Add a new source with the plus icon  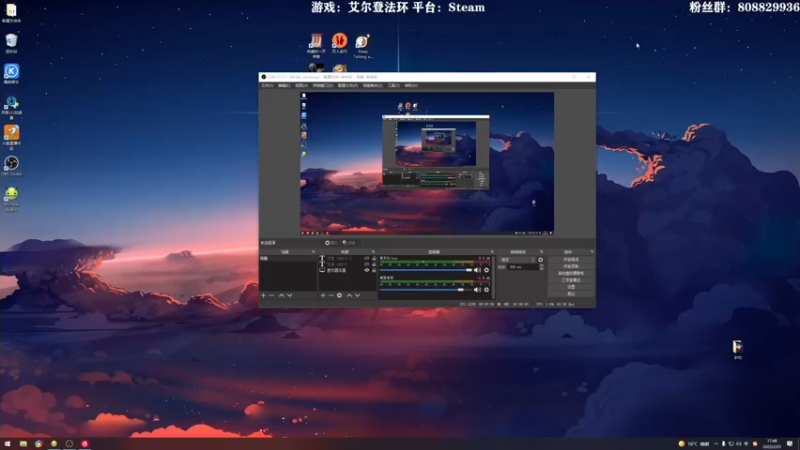click(322, 295)
